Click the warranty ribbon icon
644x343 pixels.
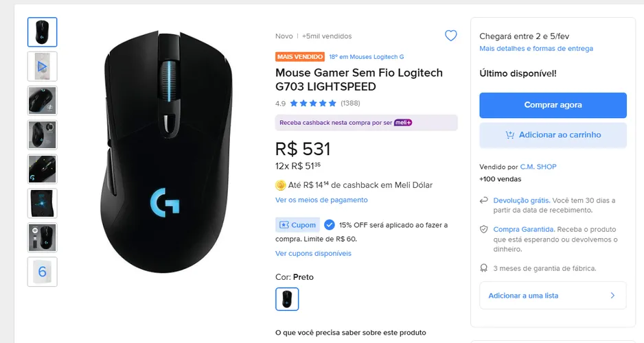coord(484,268)
